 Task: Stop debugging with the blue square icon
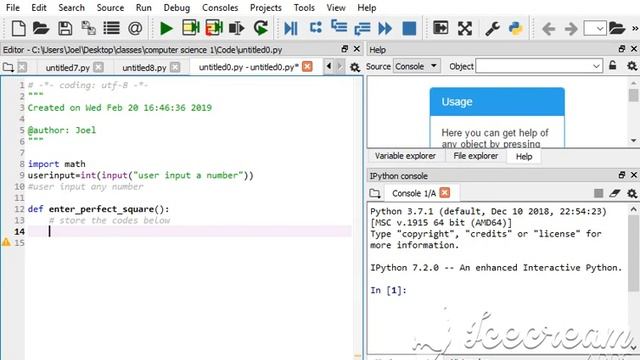coord(409,29)
